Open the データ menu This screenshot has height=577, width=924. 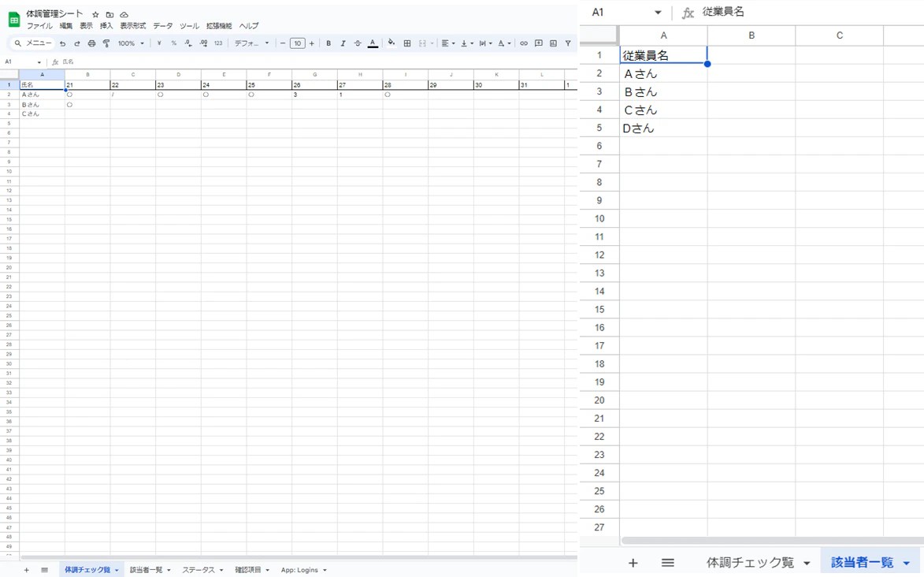click(x=162, y=26)
